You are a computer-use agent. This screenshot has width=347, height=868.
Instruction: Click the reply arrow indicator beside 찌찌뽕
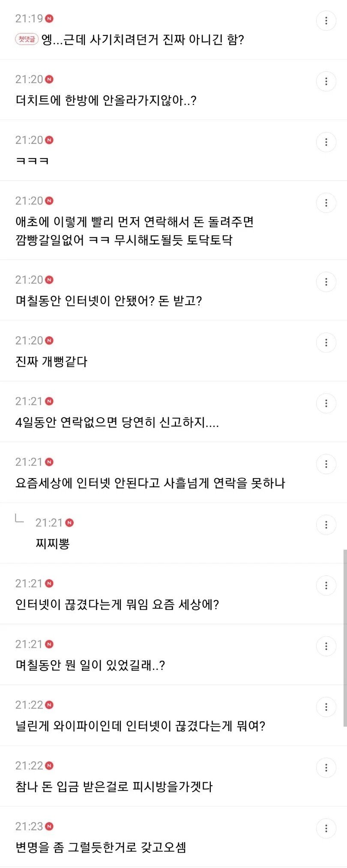(19, 518)
